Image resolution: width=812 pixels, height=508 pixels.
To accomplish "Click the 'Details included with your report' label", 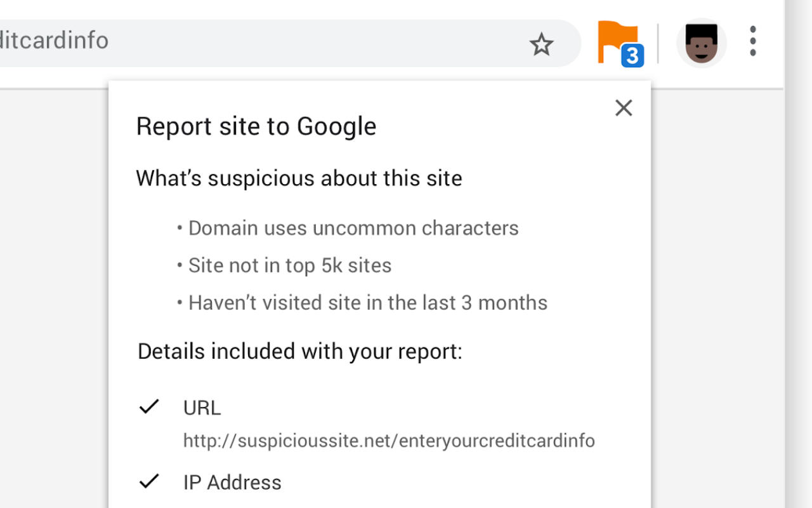I will [300, 351].
